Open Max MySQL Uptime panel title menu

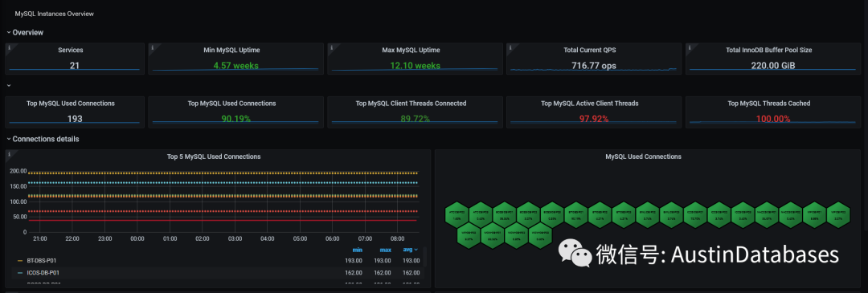411,50
